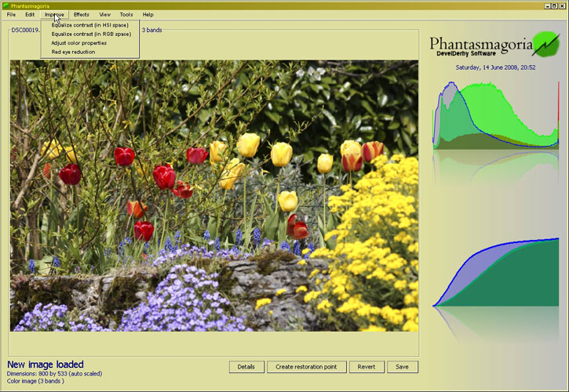The image size is (569, 392).
Task: Select Red eye reduction
Action: pos(73,53)
